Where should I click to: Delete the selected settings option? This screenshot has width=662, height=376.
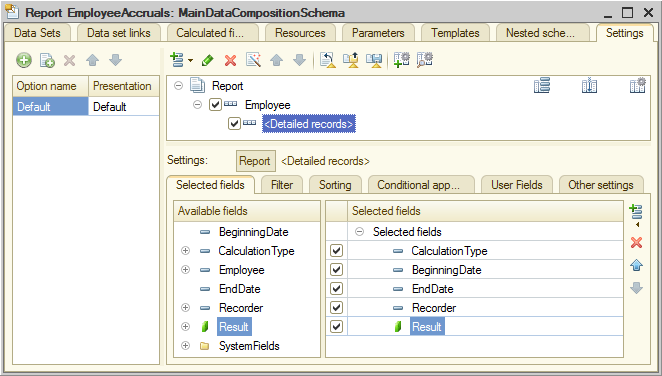tap(70, 61)
